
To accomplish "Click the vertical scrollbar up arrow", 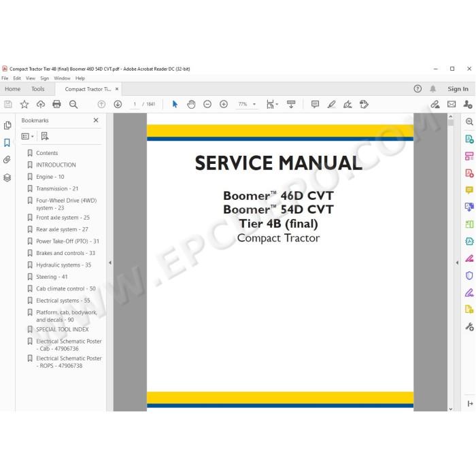I will tap(451, 116).
